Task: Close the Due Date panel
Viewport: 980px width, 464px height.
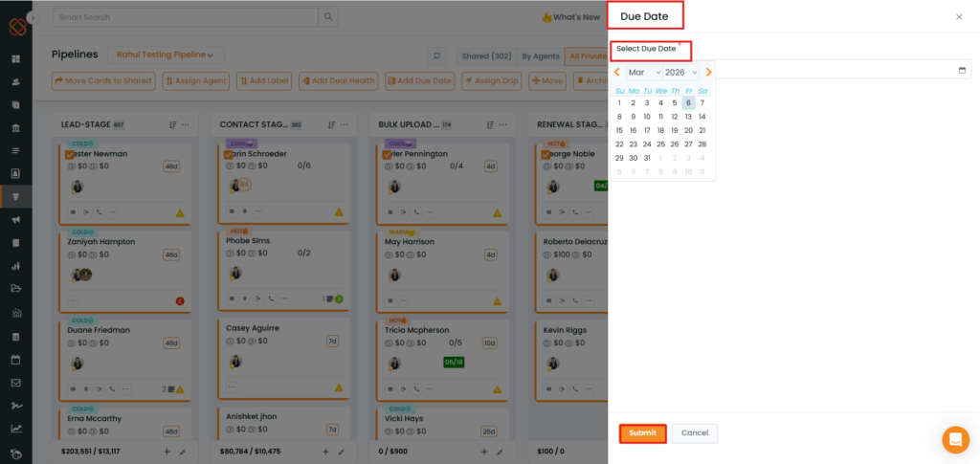Action: 959,16
